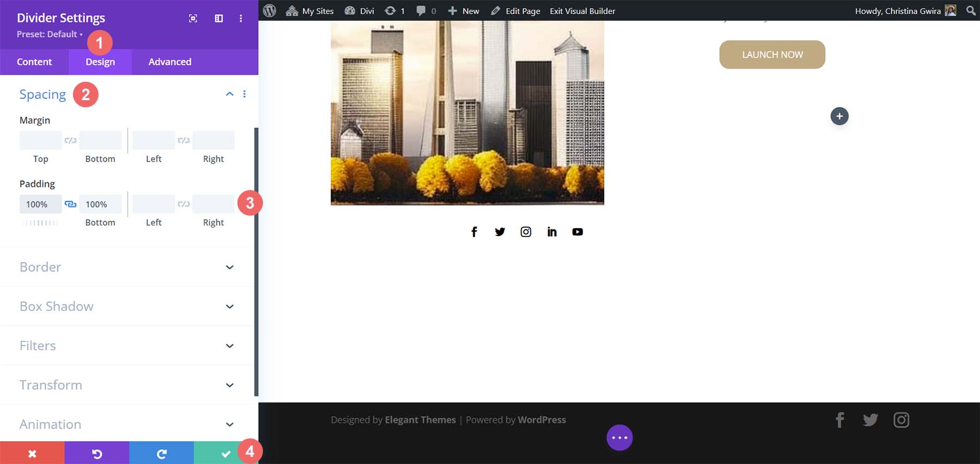Click the YouTube social icon
The width and height of the screenshot is (980, 464).
click(578, 232)
